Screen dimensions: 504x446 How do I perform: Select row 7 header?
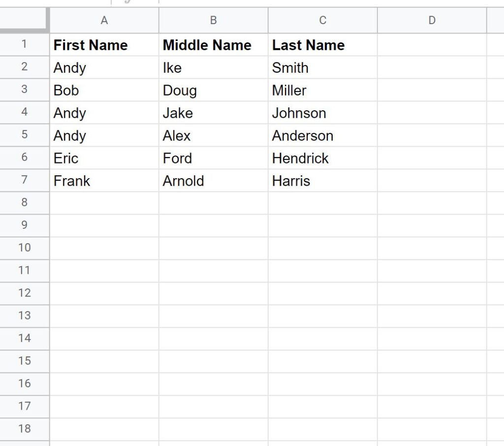tap(24, 181)
